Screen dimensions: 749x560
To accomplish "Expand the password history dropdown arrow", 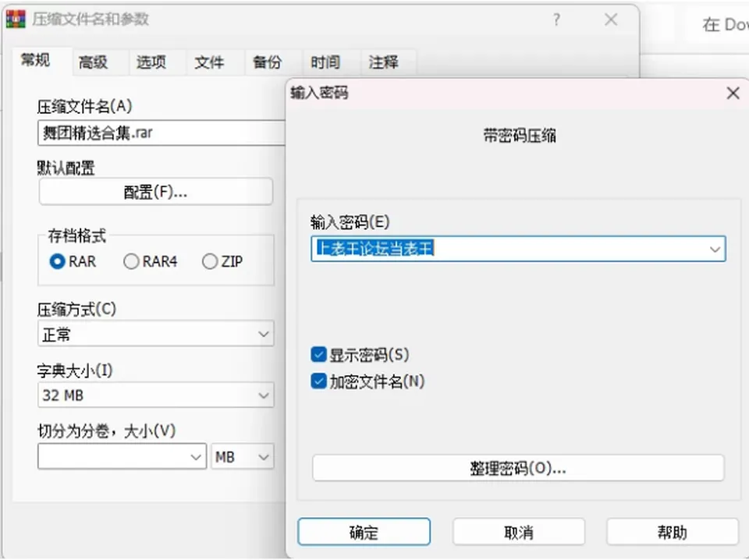I will (715, 250).
